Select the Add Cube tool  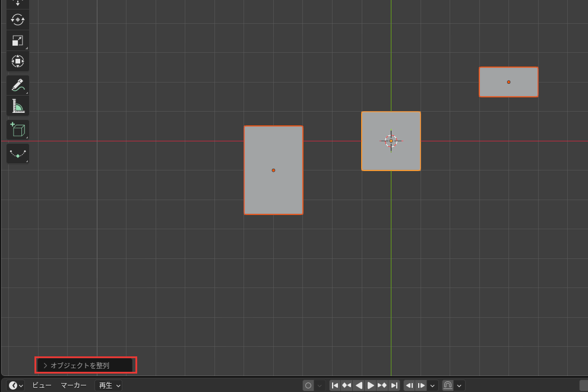(18, 129)
